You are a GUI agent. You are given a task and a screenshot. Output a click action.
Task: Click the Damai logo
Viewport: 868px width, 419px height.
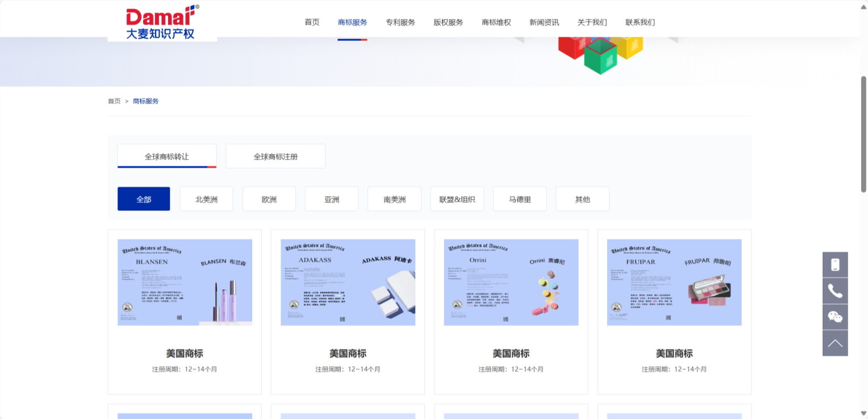click(x=162, y=22)
